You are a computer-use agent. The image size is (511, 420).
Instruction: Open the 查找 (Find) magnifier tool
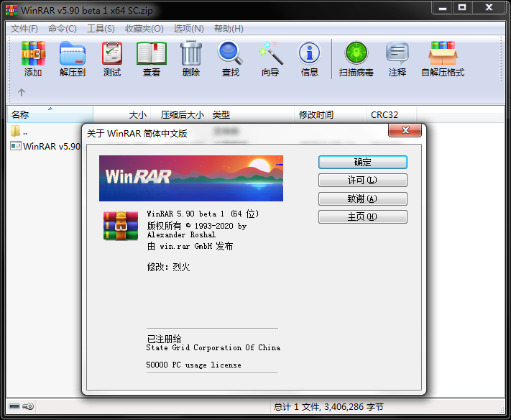pos(231,59)
